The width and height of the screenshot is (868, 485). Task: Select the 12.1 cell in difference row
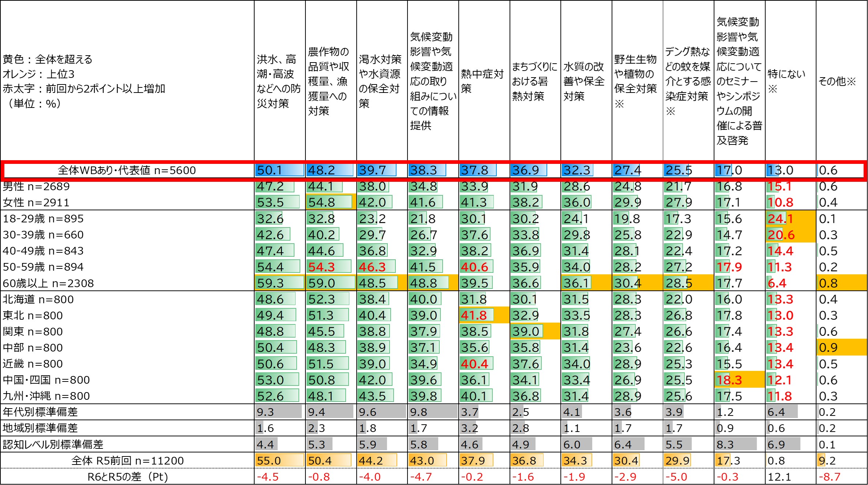click(x=779, y=477)
